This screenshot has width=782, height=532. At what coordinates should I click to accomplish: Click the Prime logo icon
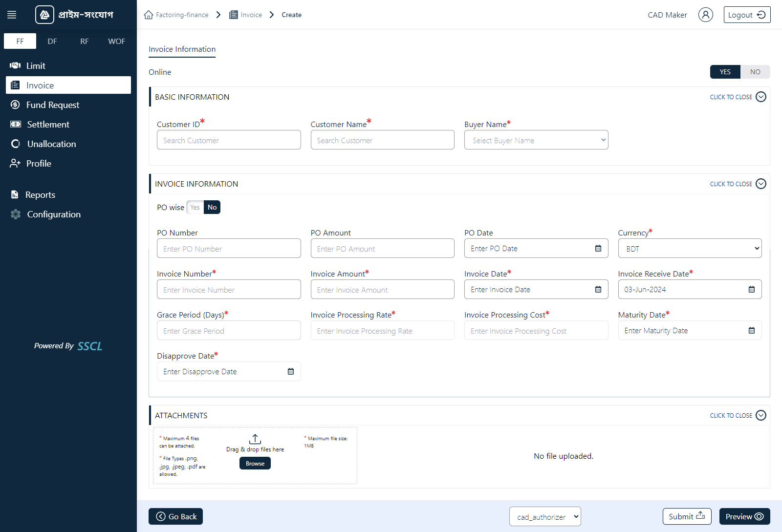pos(44,15)
